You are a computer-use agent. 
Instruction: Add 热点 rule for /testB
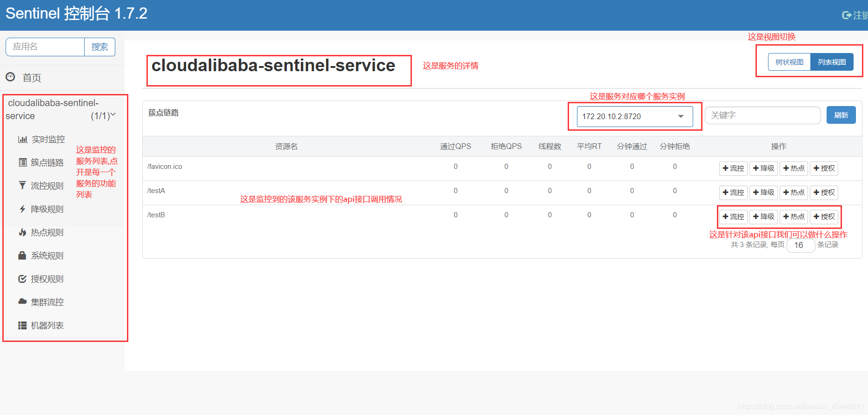[x=794, y=217]
